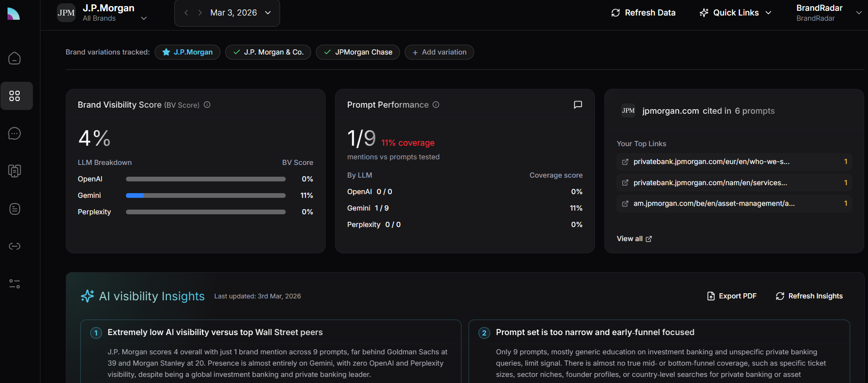Open the home icon in sidebar
The height and width of the screenshot is (383, 868).
click(x=15, y=58)
